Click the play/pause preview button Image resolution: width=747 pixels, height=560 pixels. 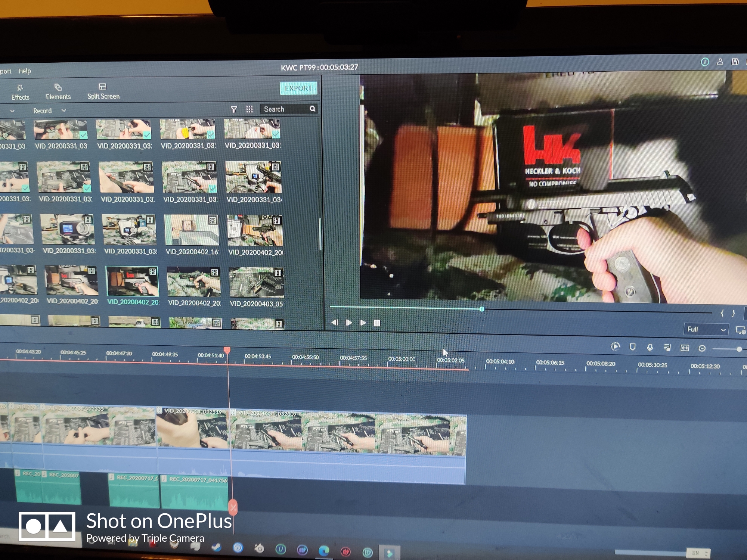pyautogui.click(x=348, y=323)
